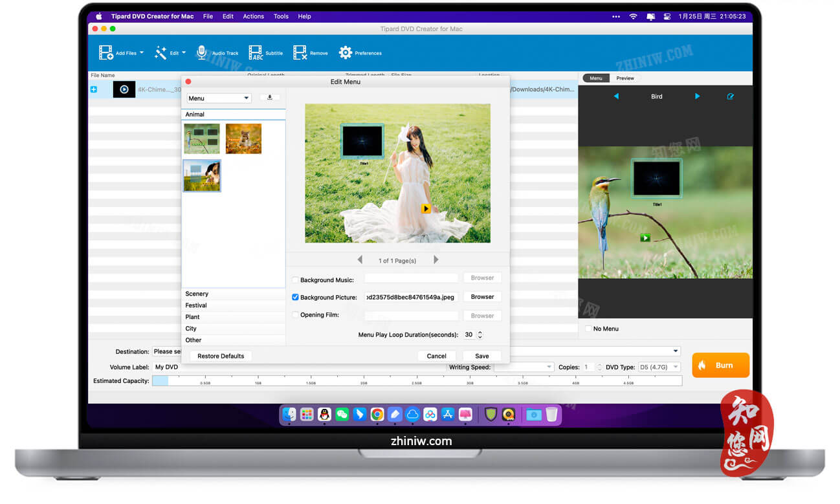The height and width of the screenshot is (504, 840).
Task: Click the orange Burn button
Action: point(720,365)
